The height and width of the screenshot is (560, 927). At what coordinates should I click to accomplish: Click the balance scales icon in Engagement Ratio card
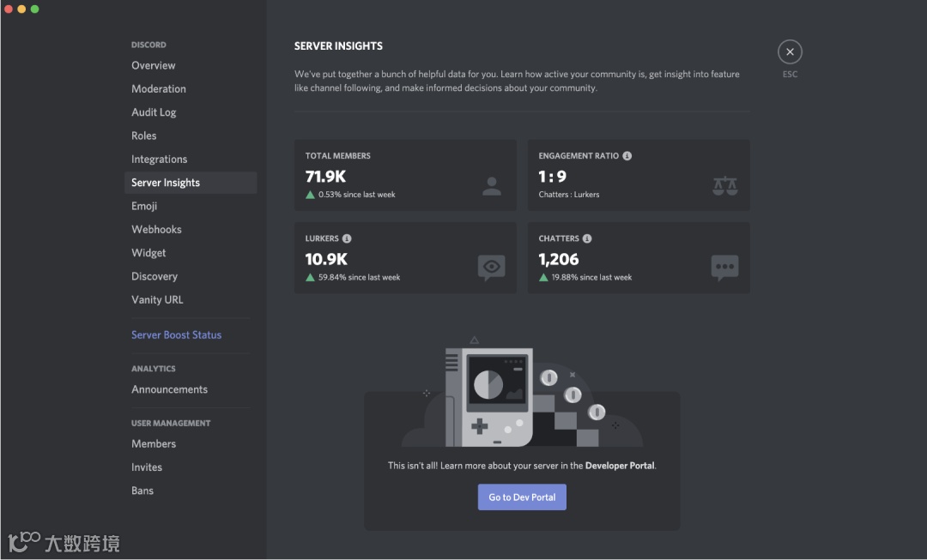(724, 186)
